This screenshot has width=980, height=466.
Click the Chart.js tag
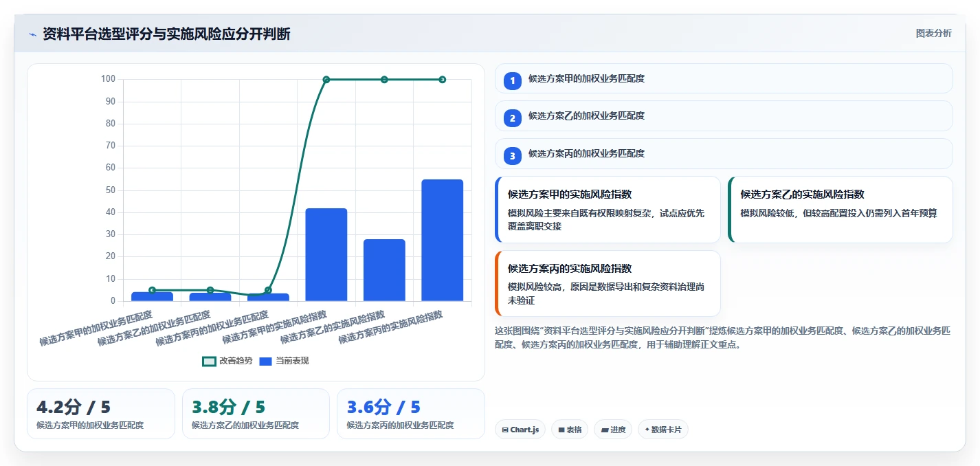520,430
